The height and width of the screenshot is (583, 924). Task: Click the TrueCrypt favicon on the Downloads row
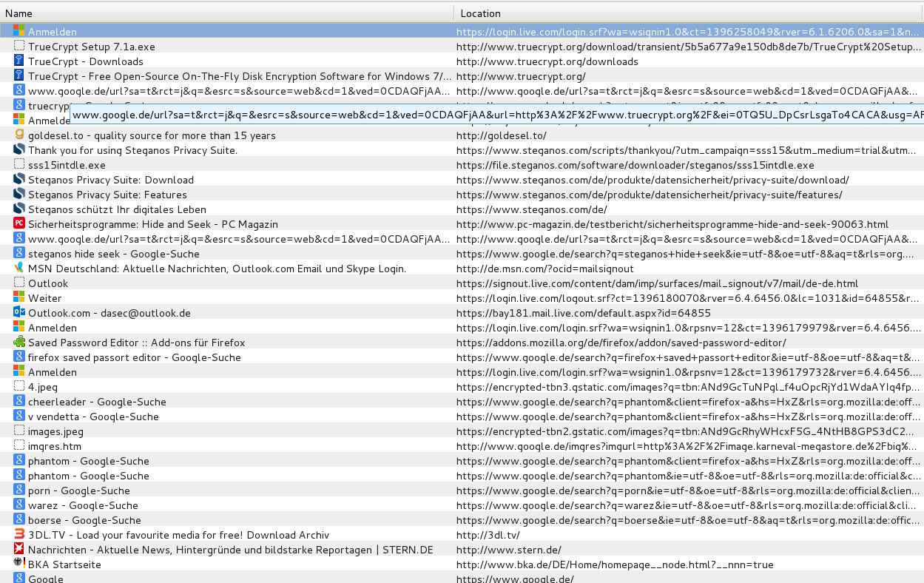[19, 61]
